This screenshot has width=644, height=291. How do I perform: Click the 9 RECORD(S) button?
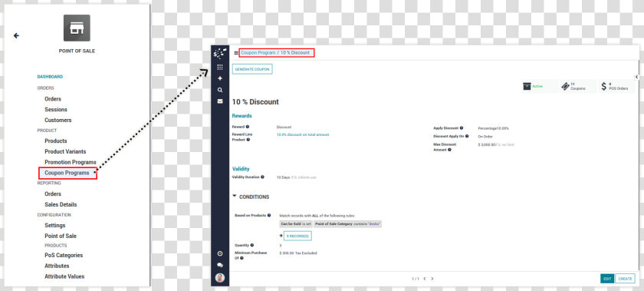click(x=297, y=236)
